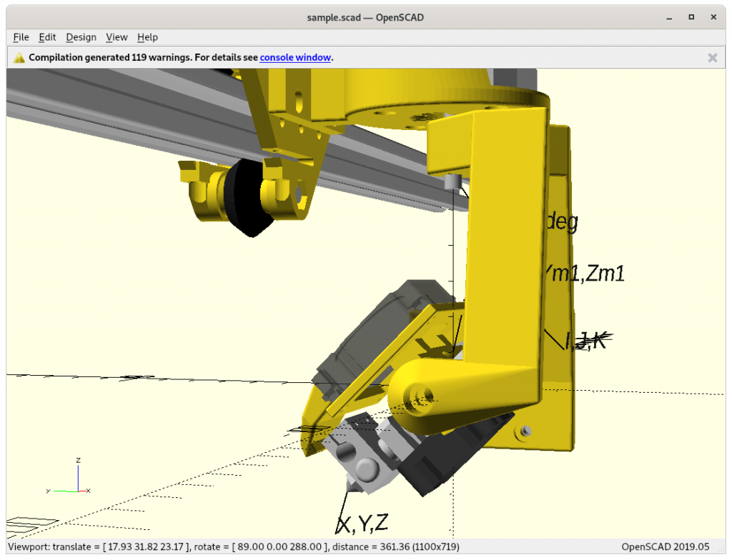The width and height of the screenshot is (732, 560).
Task: Close the OpenSCAD window
Action: 713,17
